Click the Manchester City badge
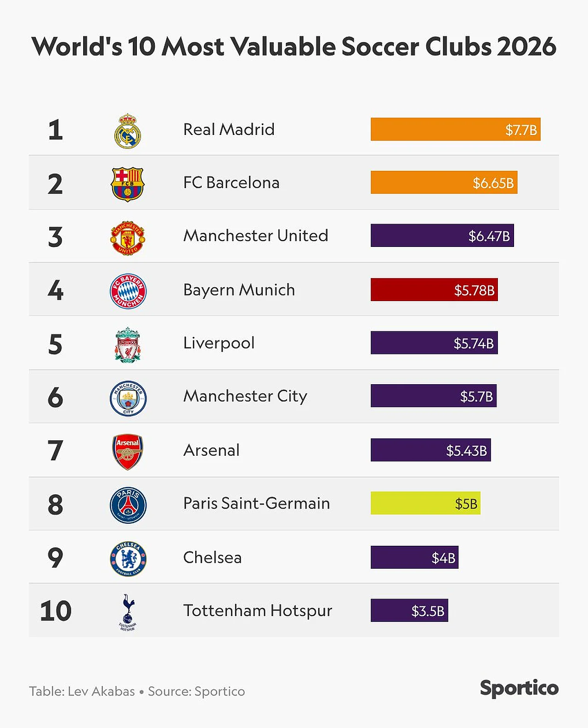Viewport: 588px width, 728px height. pyautogui.click(x=128, y=398)
